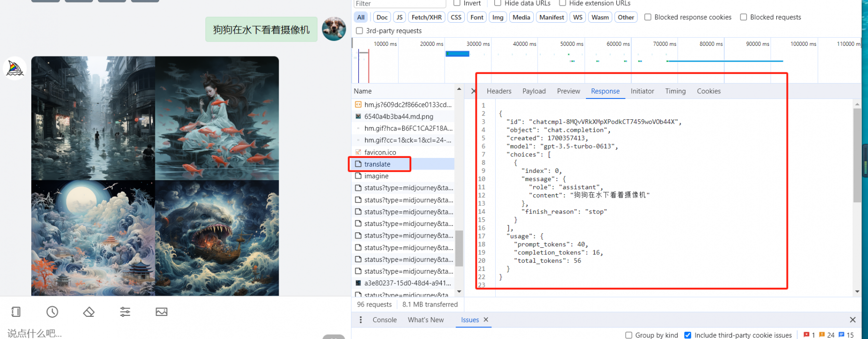Open the chat history clock icon

click(52, 312)
